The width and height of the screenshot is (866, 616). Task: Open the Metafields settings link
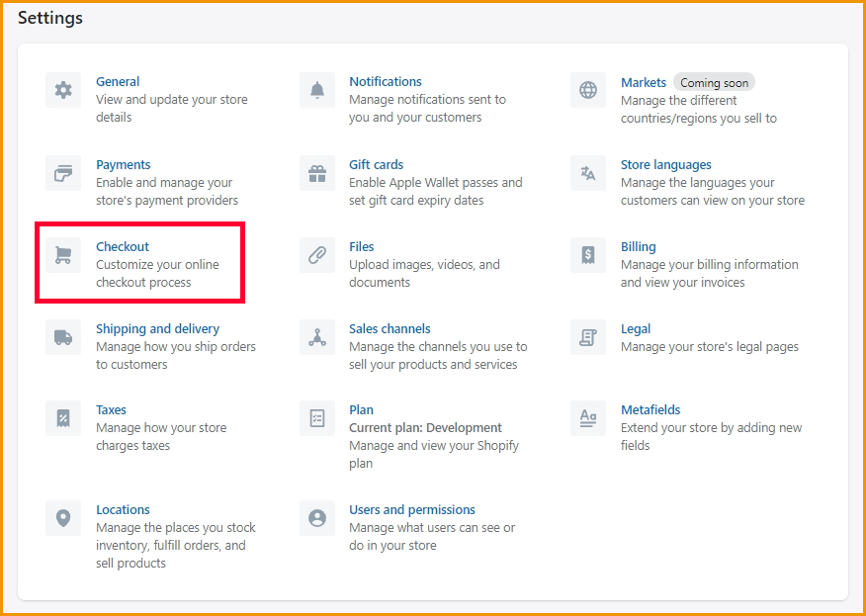tap(650, 410)
